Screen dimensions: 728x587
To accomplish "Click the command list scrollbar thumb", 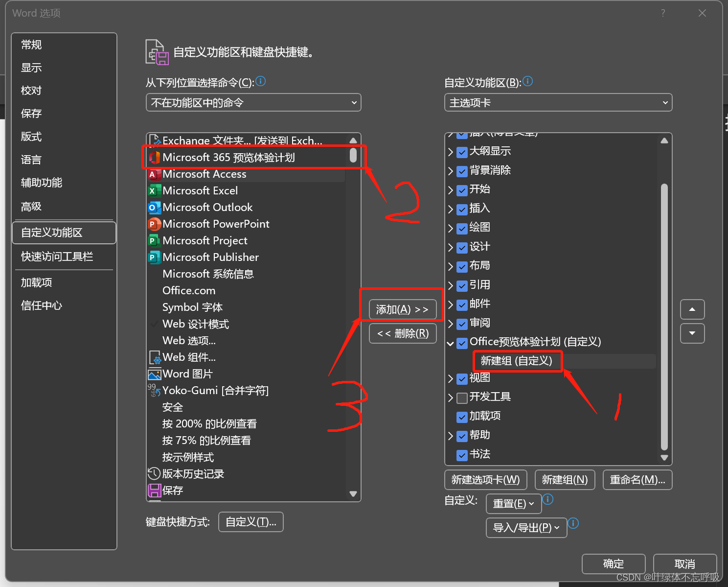I will [x=353, y=155].
